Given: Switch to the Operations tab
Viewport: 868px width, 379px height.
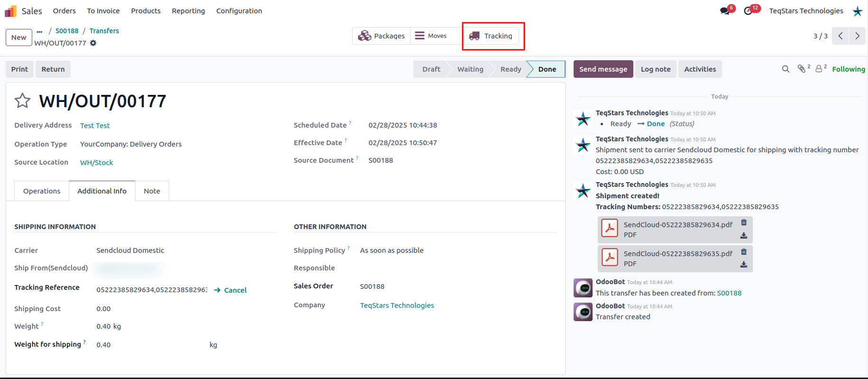Looking at the screenshot, I should (42, 191).
